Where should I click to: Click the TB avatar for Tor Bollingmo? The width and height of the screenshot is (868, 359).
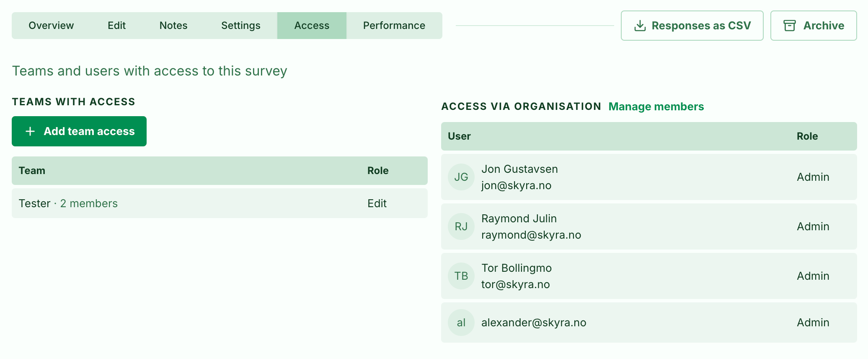point(461,276)
